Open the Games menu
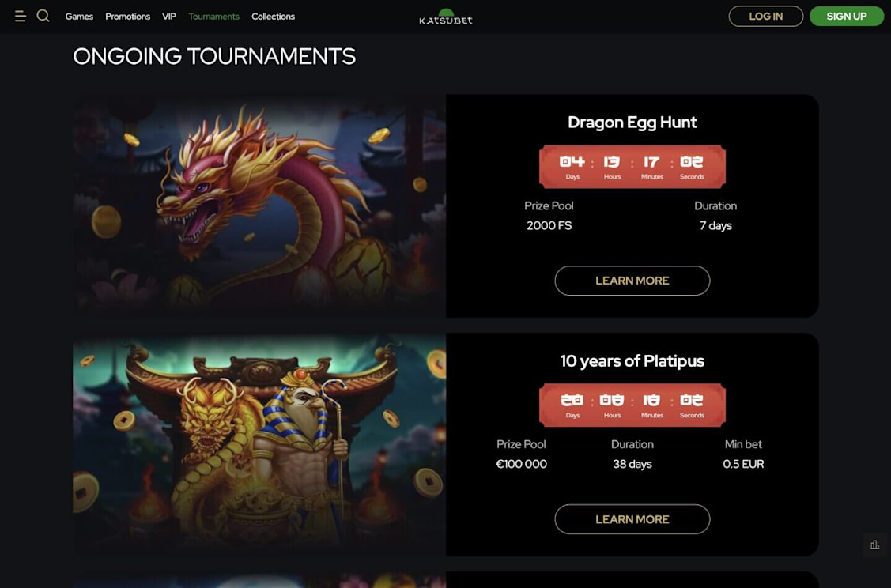The height and width of the screenshot is (588, 891). point(79,17)
